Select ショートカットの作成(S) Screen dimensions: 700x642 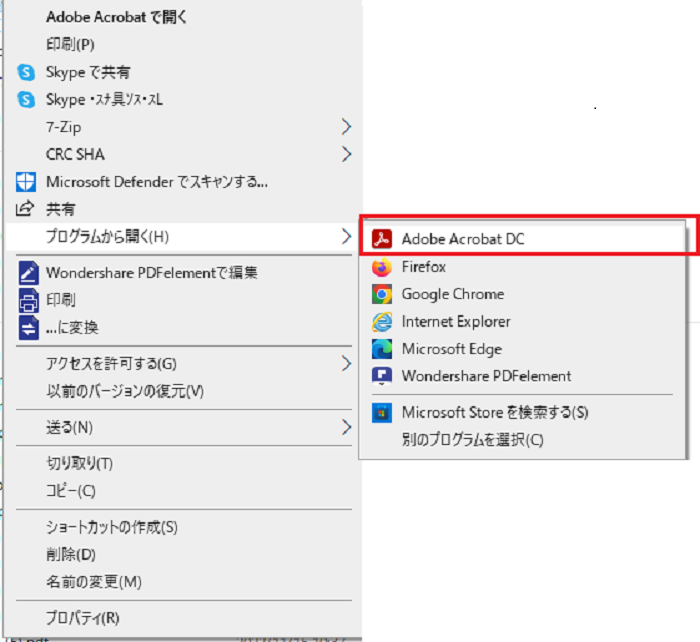(x=112, y=527)
